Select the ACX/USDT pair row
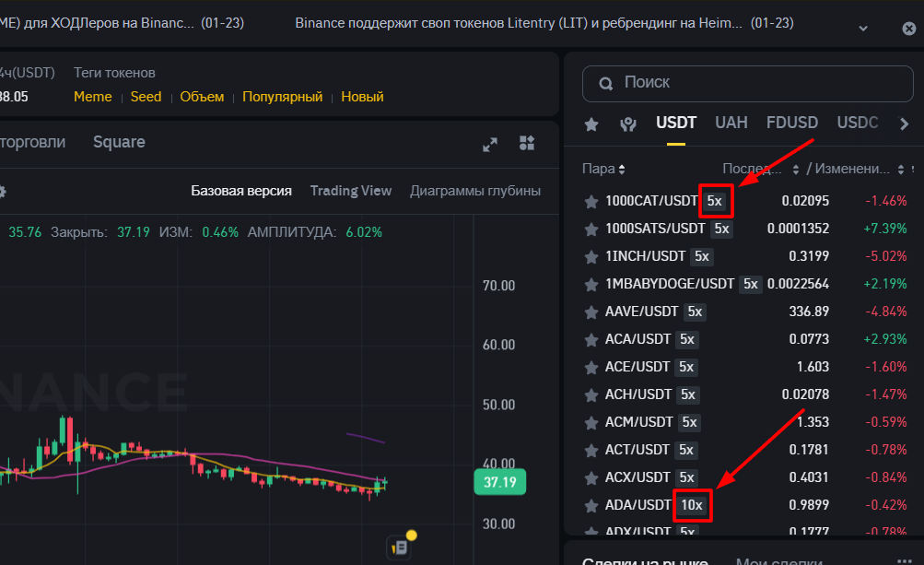The width and height of the screenshot is (924, 565). point(745,477)
